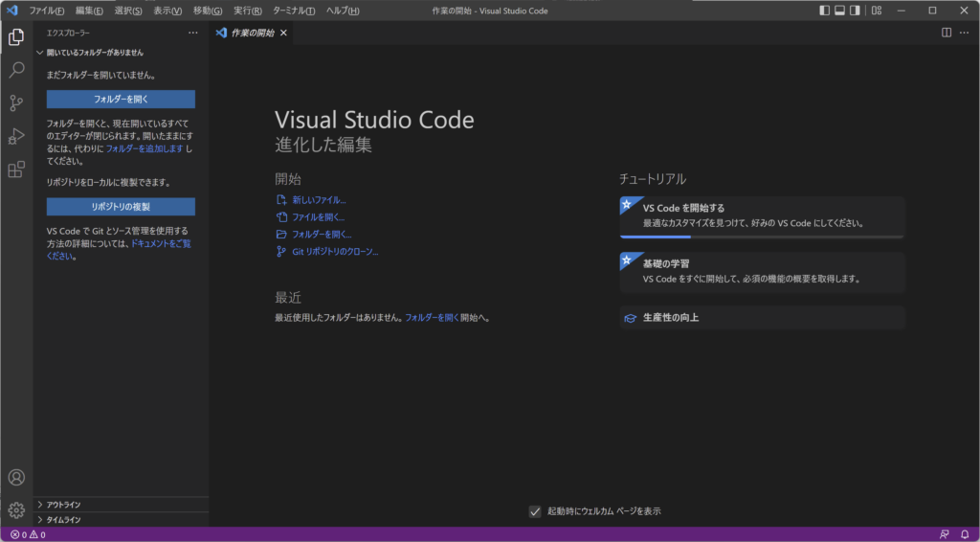Open the Run and Debug view icon
This screenshot has width=980, height=542.
[16, 136]
